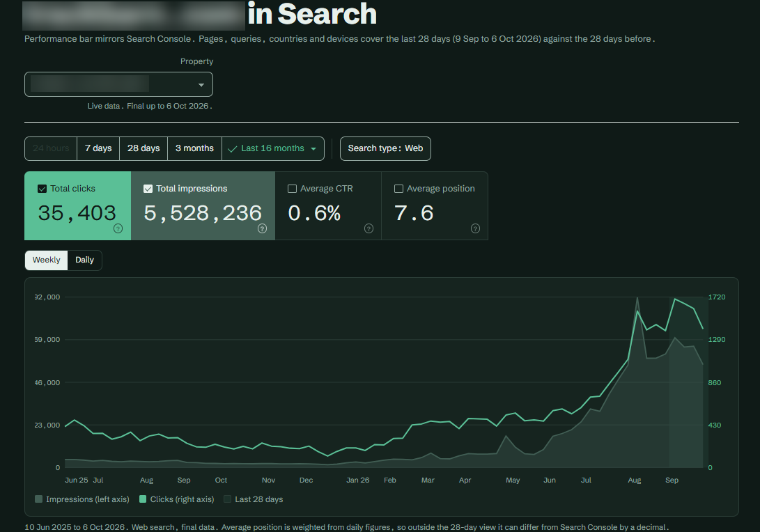The height and width of the screenshot is (532, 760).
Task: Select the 7 days range tab
Action: 98,148
